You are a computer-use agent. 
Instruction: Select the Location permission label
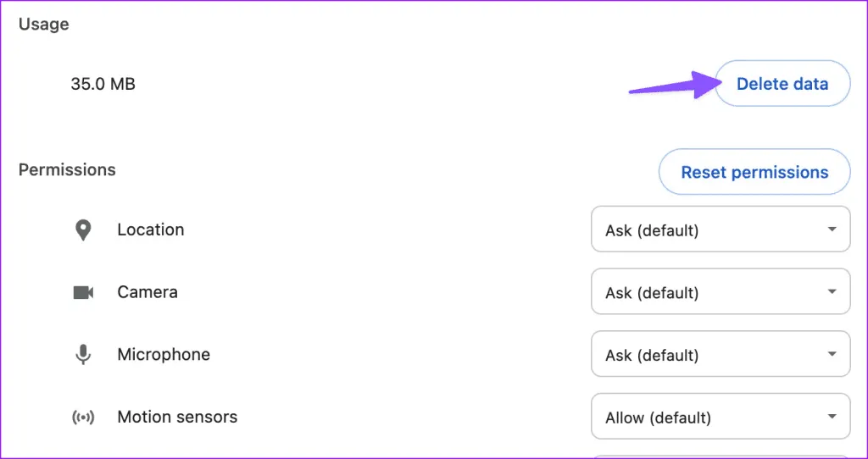pos(150,229)
